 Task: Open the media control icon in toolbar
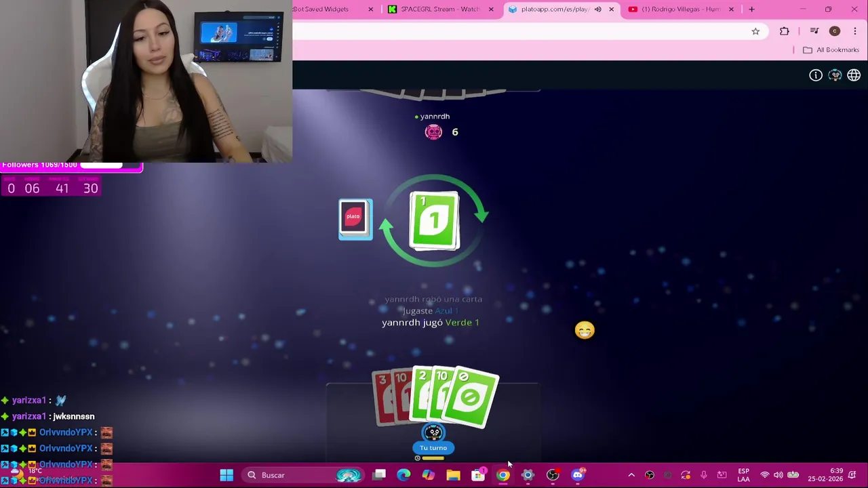point(814,31)
